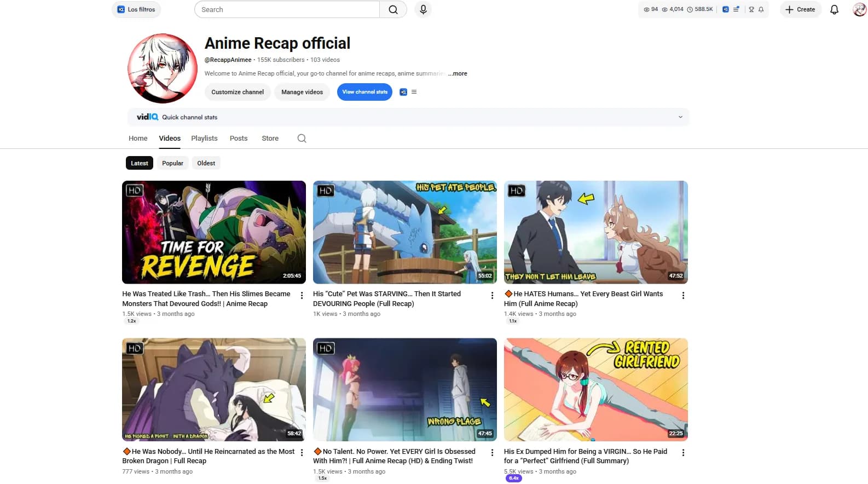Screen dimensions: 868x484
Task: Click the channel profile picture
Action: [x=163, y=68]
